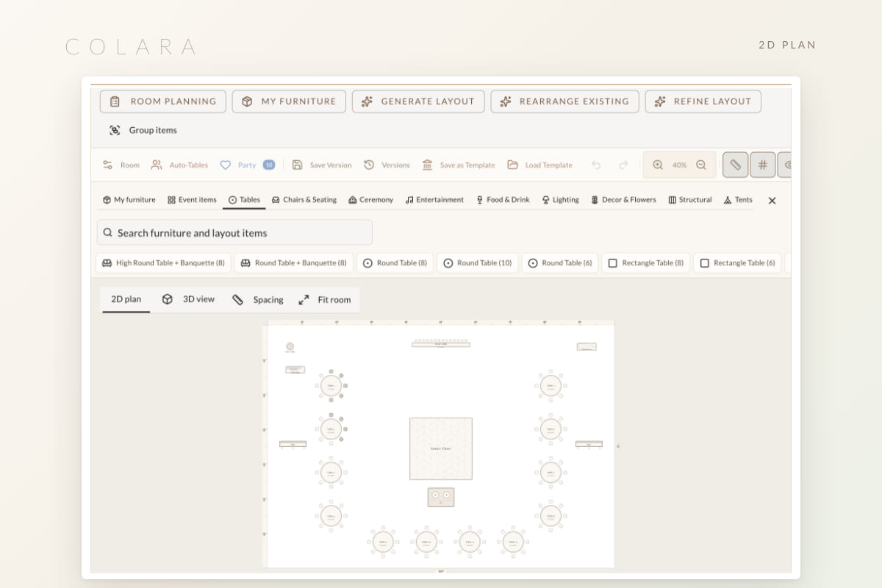The height and width of the screenshot is (588, 882).
Task: Select the My furniture category tab
Action: (x=129, y=200)
